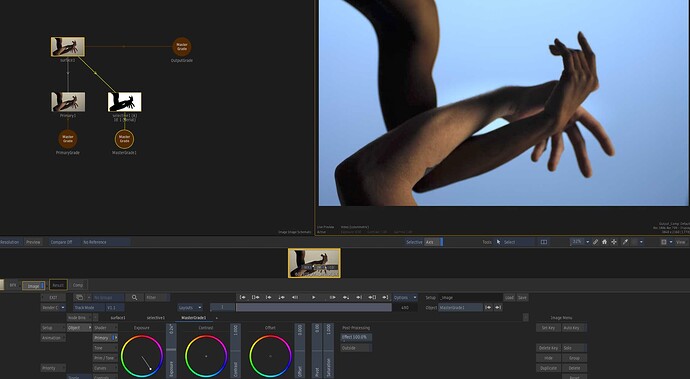Click the pan/move arrows viewport icon

tap(614, 242)
